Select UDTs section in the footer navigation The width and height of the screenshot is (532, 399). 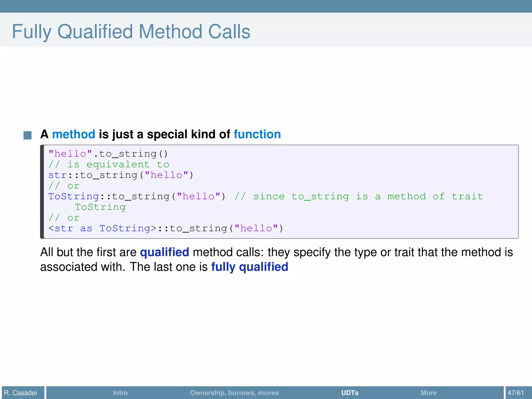point(350,393)
